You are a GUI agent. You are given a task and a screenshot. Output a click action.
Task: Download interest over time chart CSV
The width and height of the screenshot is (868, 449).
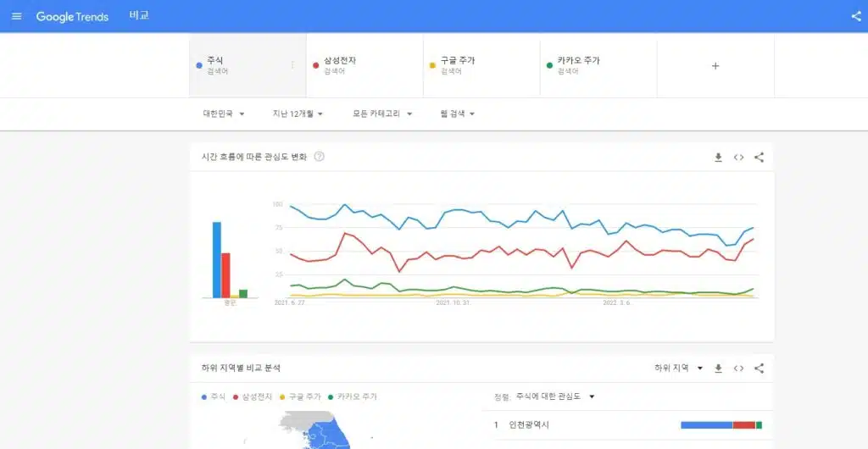(x=719, y=158)
